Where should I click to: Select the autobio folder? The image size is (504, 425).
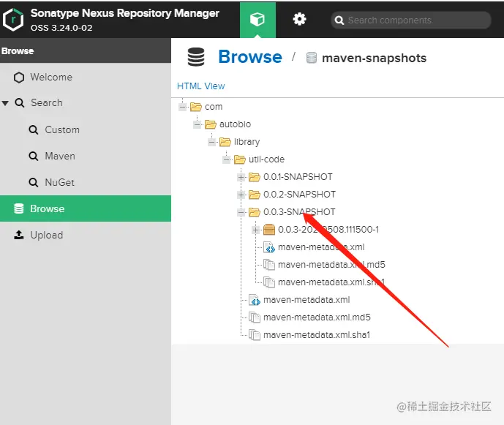(x=235, y=124)
